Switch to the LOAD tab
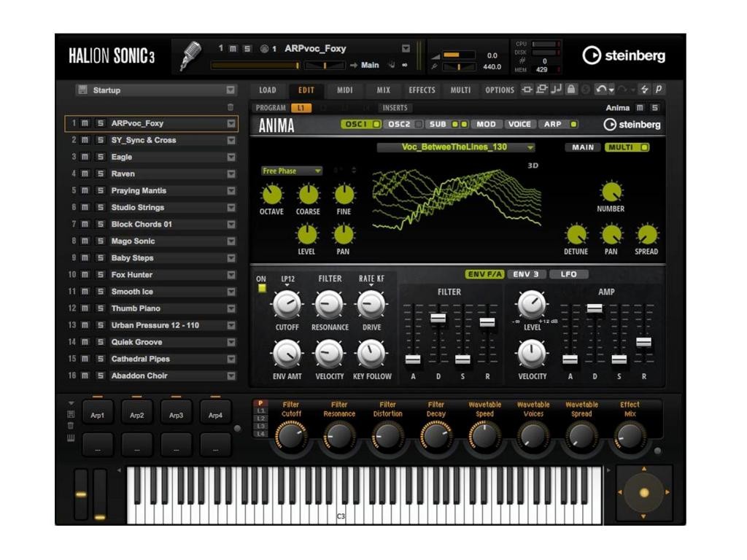This screenshot has width=747, height=560. [x=268, y=90]
